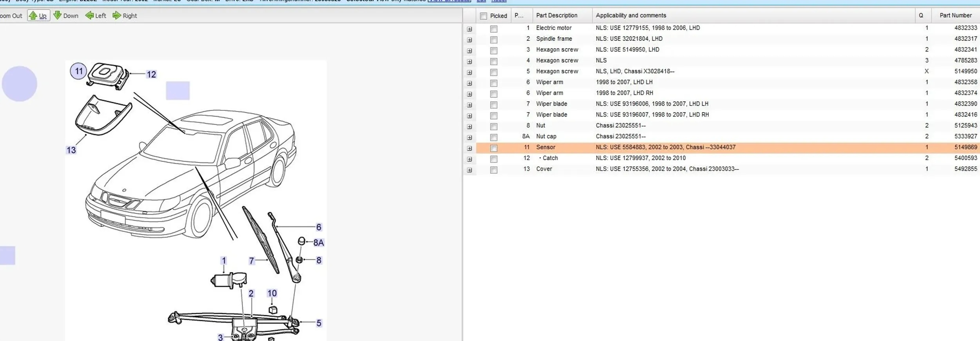Sort by Part Description column header
980x341 pixels.
(562, 16)
